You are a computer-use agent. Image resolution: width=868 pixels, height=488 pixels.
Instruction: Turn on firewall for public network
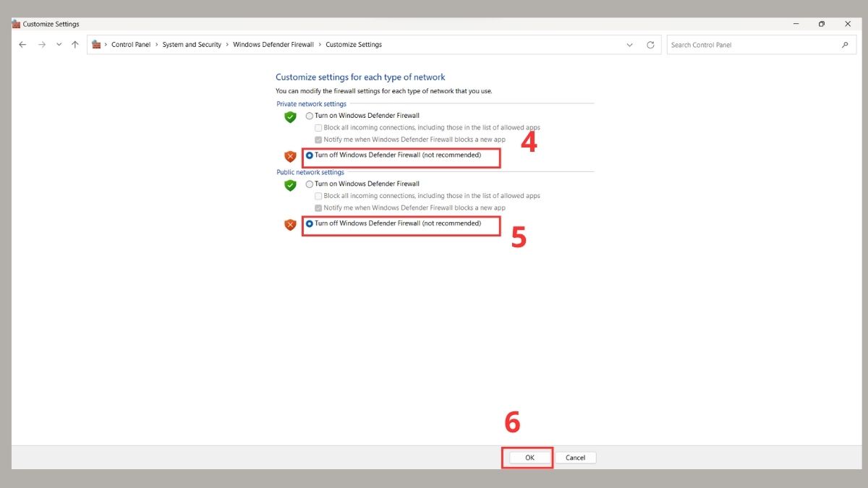(x=310, y=184)
